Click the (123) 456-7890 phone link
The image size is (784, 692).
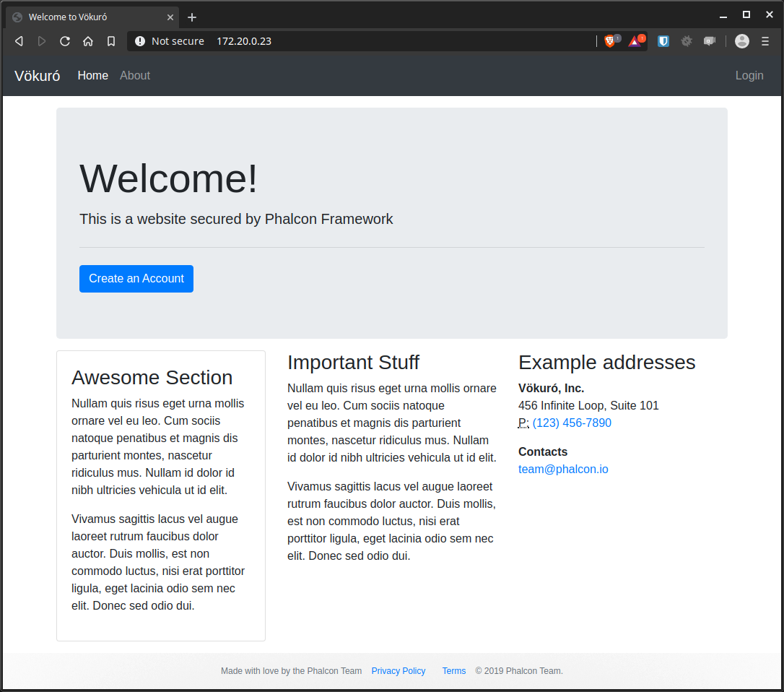tap(572, 423)
